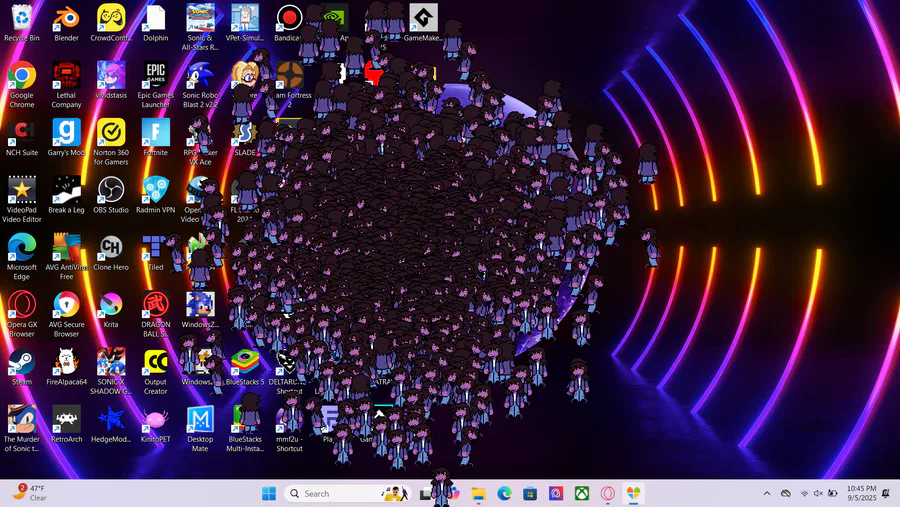
Task: Launch SONIC X SHADOW game shortcut
Action: (111, 371)
